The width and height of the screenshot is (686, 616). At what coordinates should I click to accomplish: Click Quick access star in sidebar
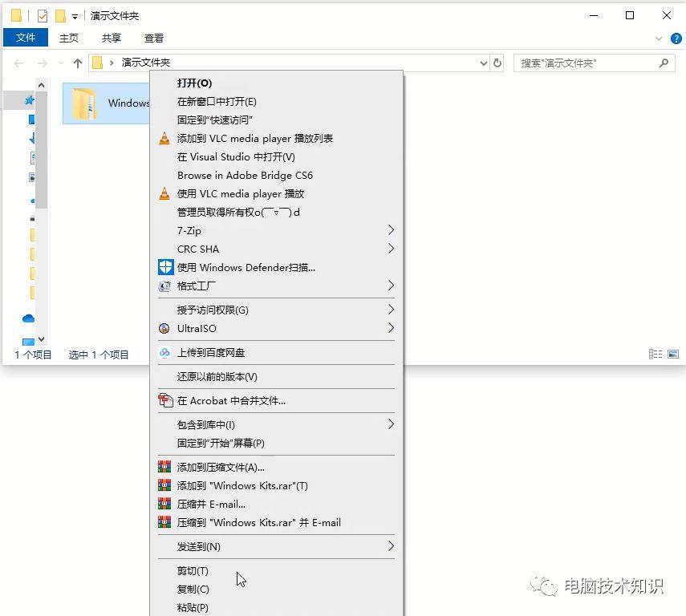point(29,100)
